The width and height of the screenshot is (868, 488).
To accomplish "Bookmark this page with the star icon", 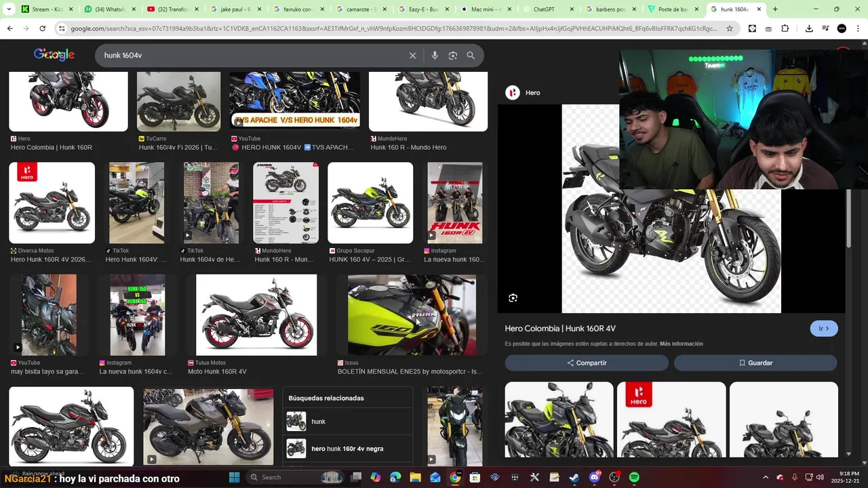I will coord(730,28).
